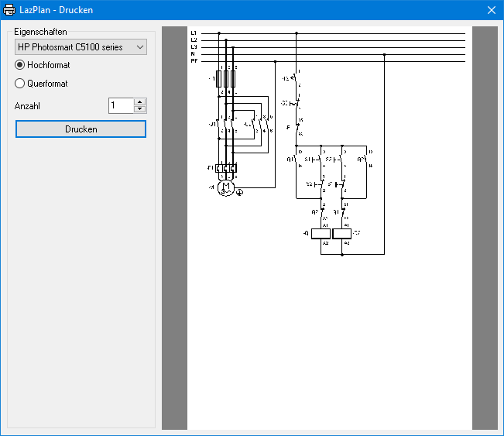Click the LazPlan - Drucken title text

(57, 10)
